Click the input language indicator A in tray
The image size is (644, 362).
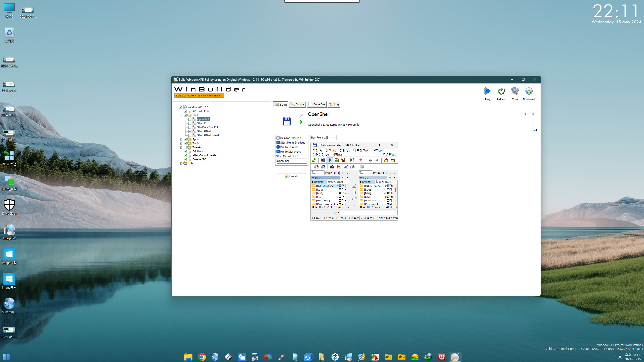(620, 357)
